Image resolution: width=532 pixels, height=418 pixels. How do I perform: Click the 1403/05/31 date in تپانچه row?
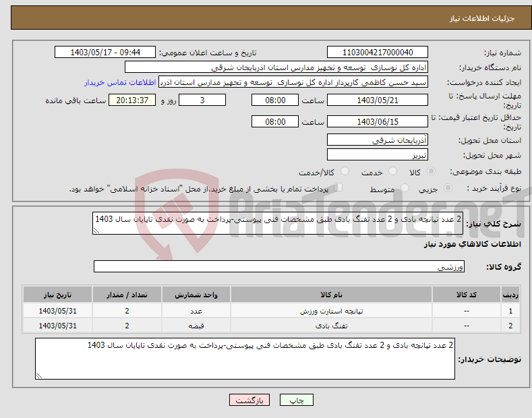coord(58,311)
